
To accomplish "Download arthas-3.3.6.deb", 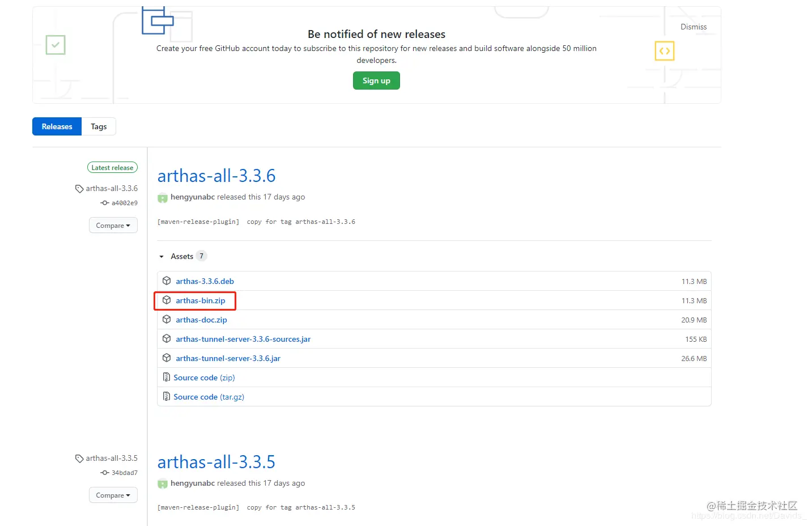I will pos(205,281).
